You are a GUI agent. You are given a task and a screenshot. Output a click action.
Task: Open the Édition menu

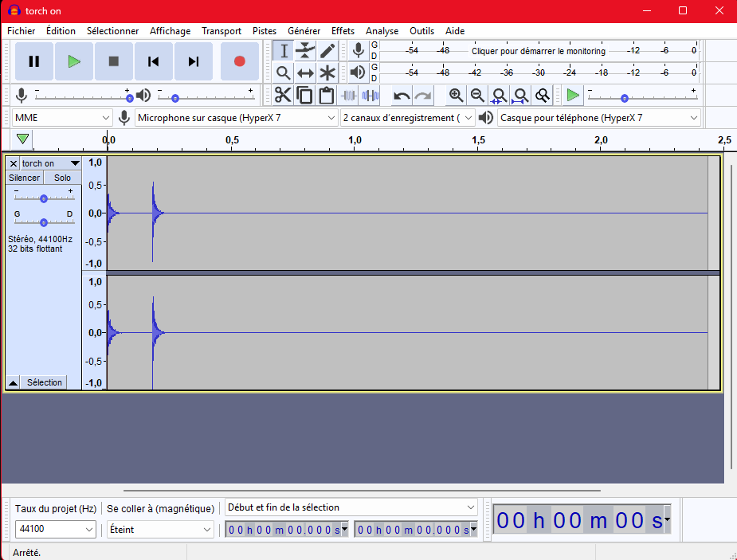(61, 31)
